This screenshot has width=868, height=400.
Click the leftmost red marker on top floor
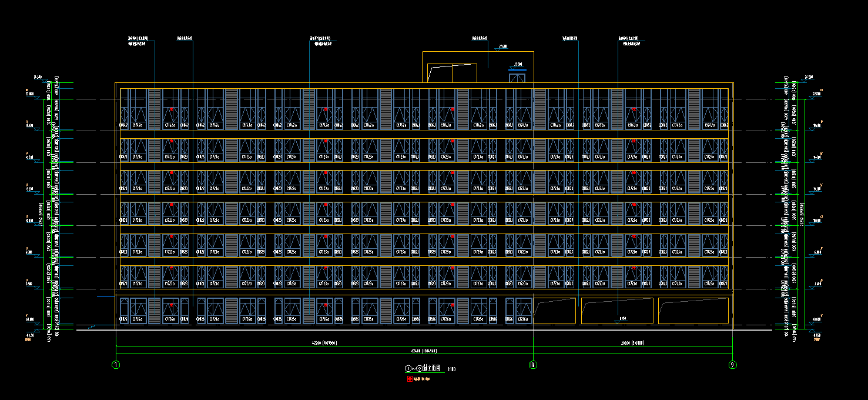coord(171,109)
